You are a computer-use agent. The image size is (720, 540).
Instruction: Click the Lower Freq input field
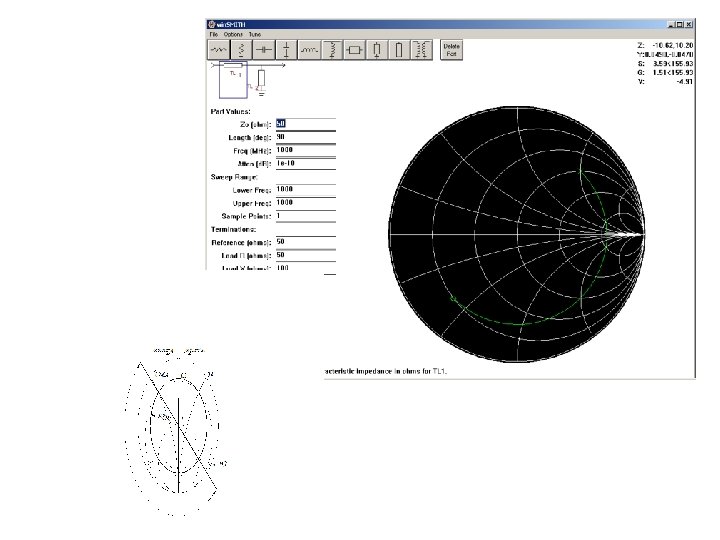pos(306,190)
